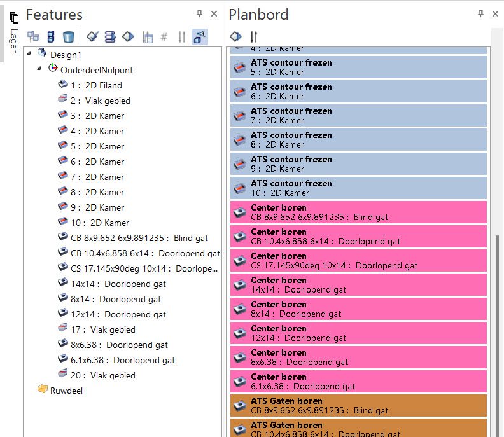Viewport: 504px width, 437px height.
Task: Select 14x14 Doorlopend gat in tree
Action: pyautogui.click(x=118, y=284)
